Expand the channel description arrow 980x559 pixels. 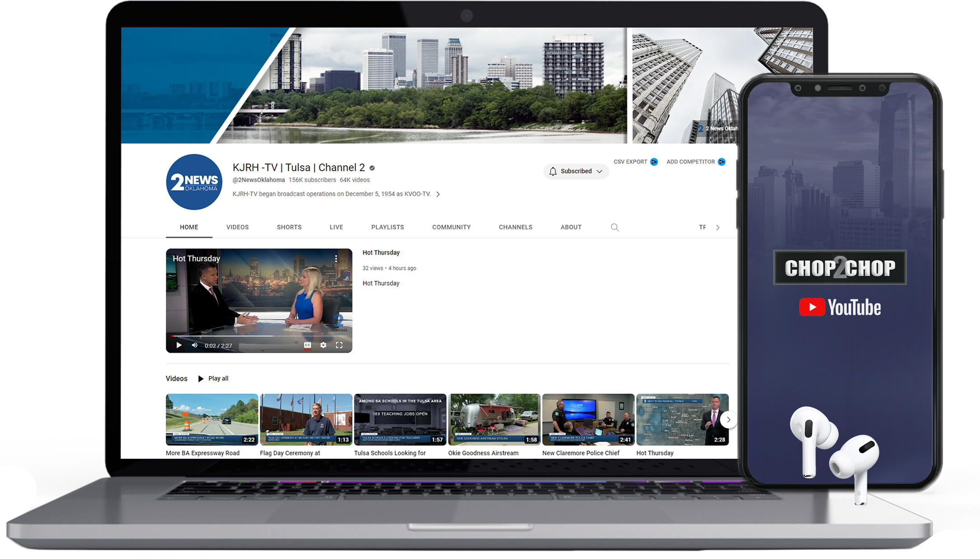(438, 195)
